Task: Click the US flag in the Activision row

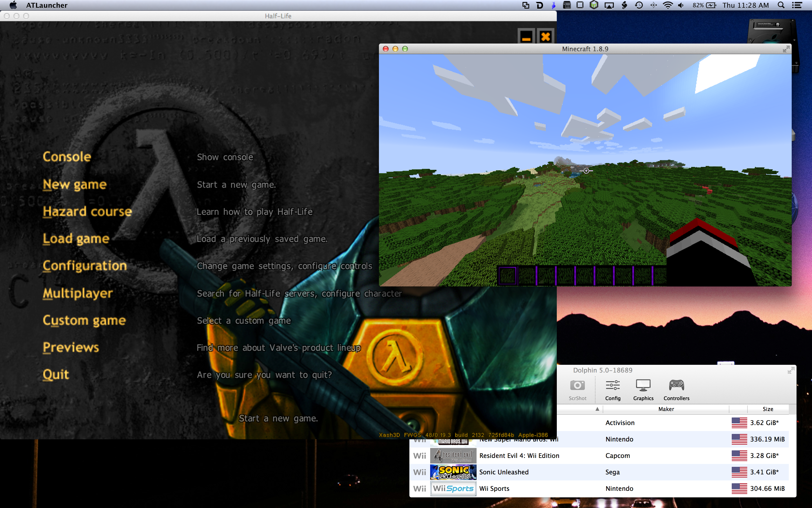Action: pyautogui.click(x=739, y=423)
